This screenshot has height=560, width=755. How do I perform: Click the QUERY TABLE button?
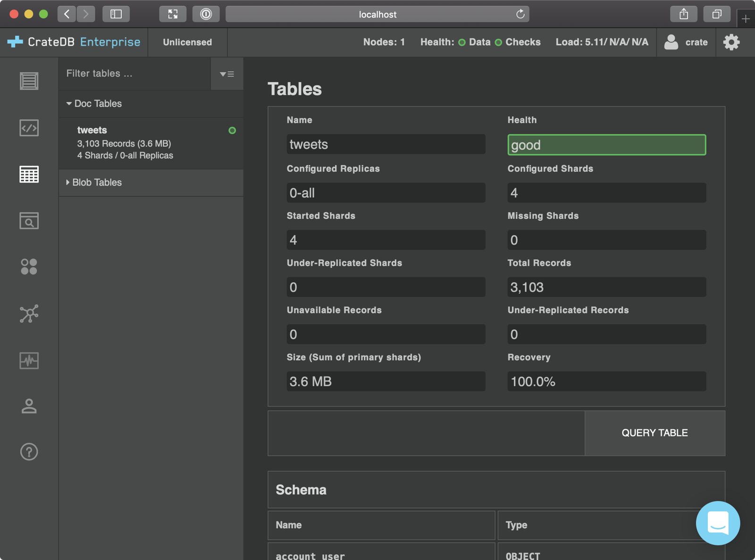654,433
